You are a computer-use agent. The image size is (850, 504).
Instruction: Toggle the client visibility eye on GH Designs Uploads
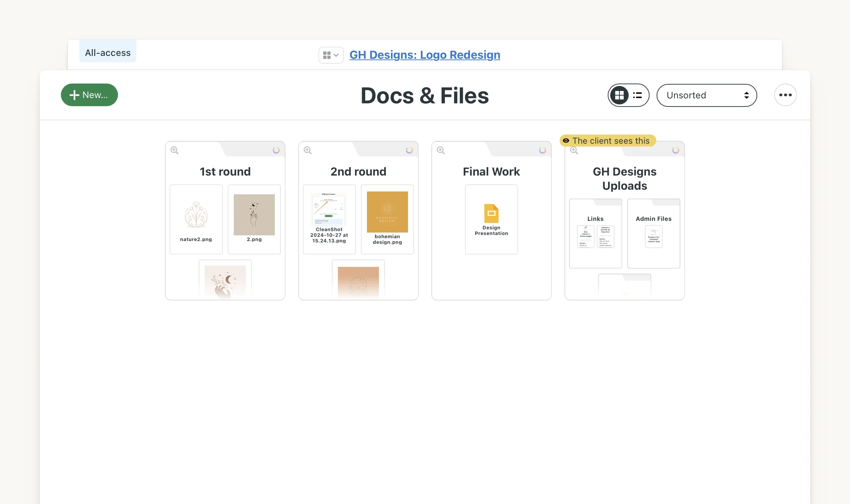click(x=567, y=141)
